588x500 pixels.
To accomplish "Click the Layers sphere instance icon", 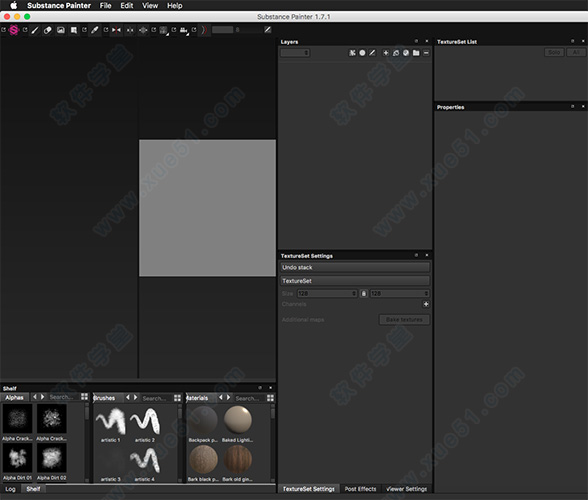I will click(406, 53).
